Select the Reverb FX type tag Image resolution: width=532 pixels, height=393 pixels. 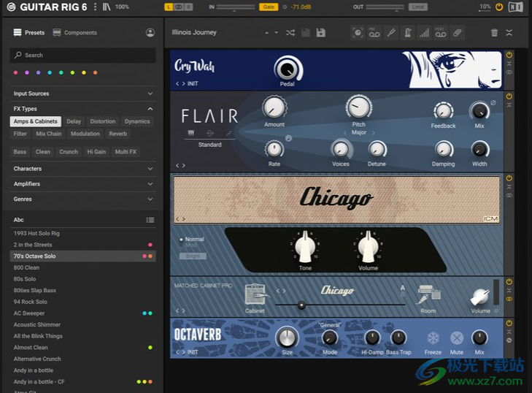118,134
